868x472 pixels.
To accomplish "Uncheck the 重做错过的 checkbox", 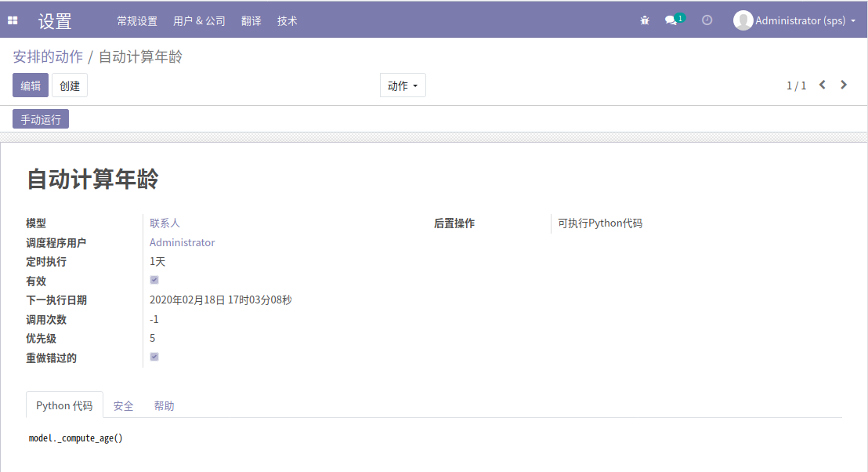I will 154,356.
